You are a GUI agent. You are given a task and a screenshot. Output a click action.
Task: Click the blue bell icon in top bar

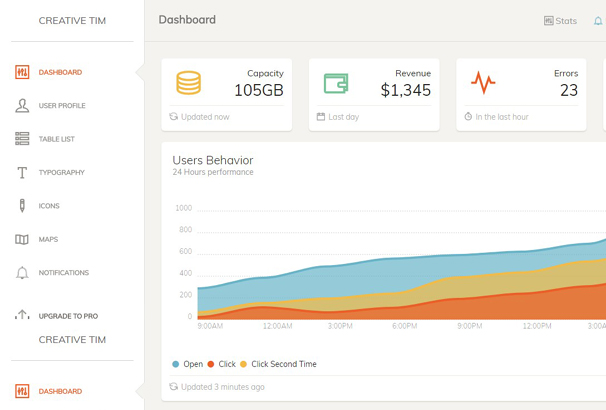click(598, 21)
